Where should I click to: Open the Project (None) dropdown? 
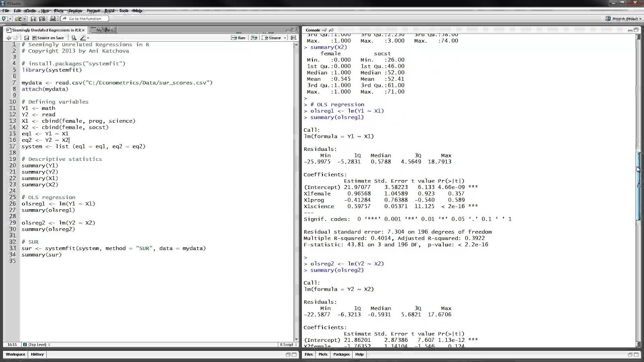pos(624,19)
